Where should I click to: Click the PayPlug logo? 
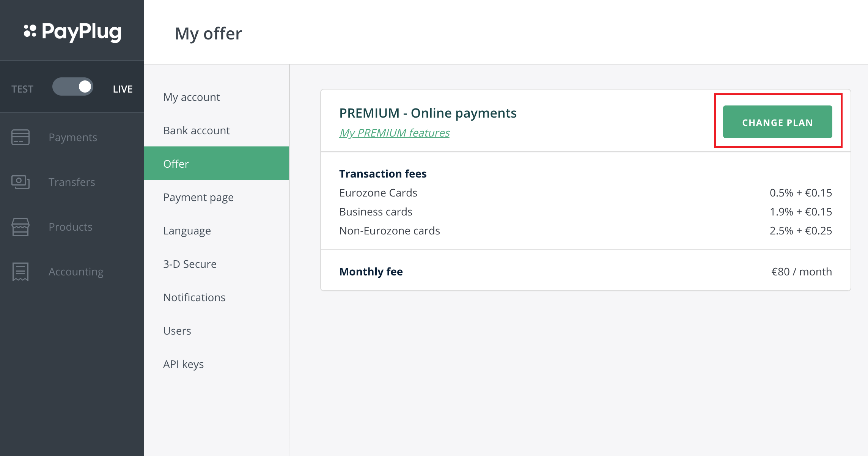(72, 32)
